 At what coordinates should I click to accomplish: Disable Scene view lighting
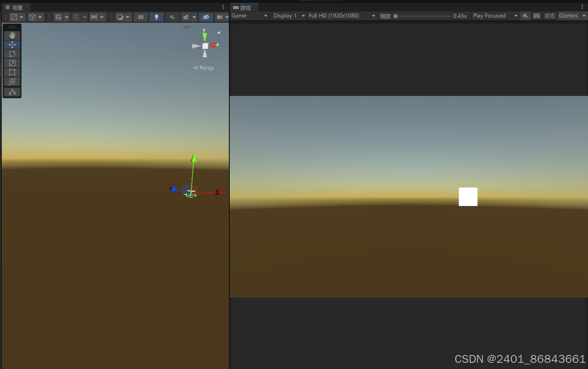tap(156, 17)
